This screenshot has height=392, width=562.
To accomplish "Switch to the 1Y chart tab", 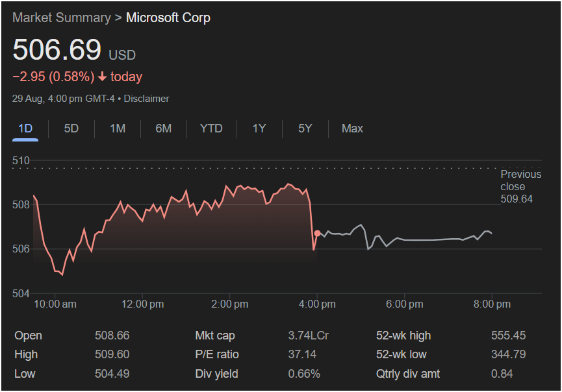I will [x=259, y=129].
